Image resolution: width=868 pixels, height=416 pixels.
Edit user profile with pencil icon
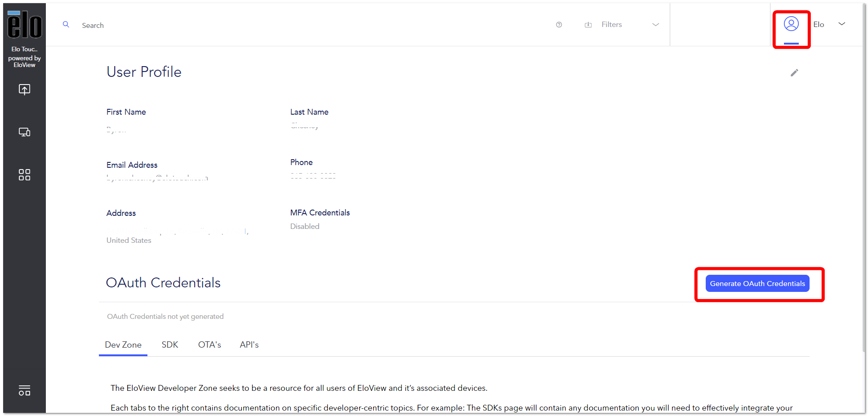[794, 72]
